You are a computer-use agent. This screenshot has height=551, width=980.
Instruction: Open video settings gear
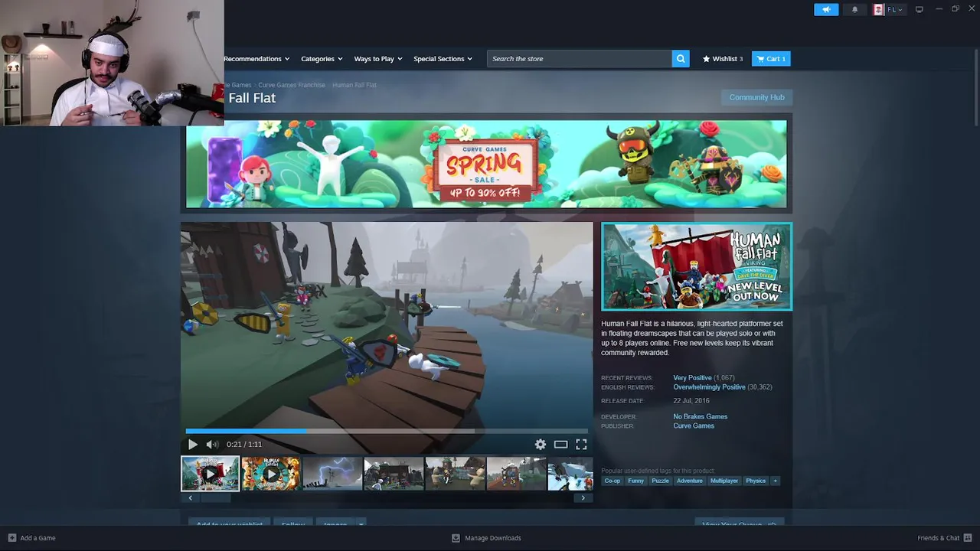click(541, 445)
